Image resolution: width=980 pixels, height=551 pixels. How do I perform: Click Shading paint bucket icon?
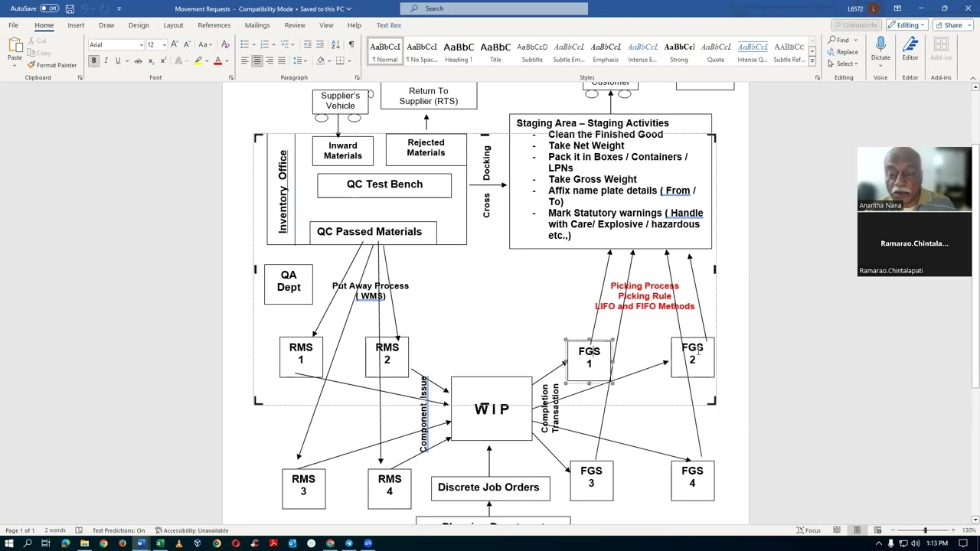[x=321, y=60]
